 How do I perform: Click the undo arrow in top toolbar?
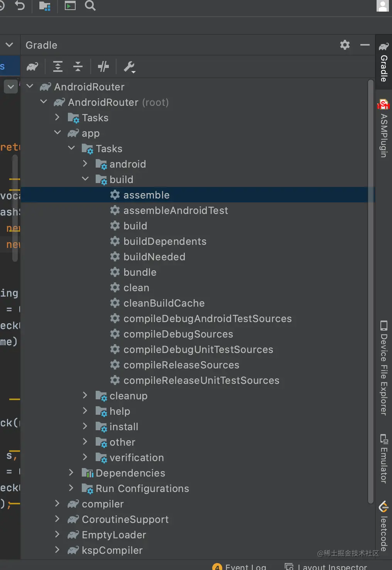pyautogui.click(x=19, y=6)
